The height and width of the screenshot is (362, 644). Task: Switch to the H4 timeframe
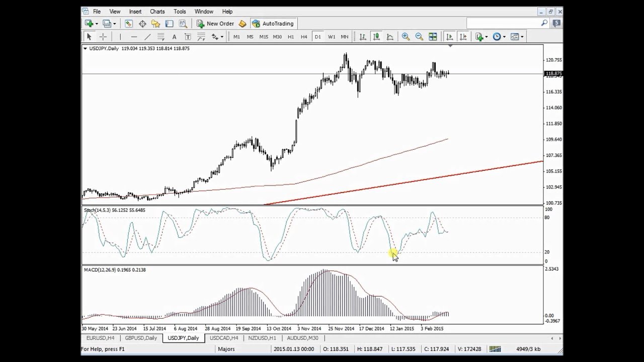tap(304, 37)
